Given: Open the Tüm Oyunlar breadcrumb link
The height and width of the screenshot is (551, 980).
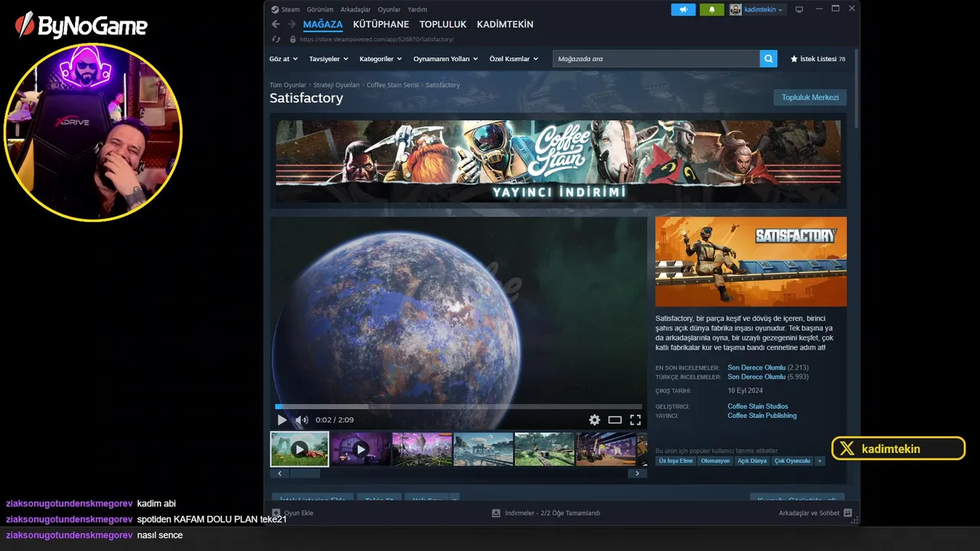Looking at the screenshot, I should pyautogui.click(x=288, y=85).
